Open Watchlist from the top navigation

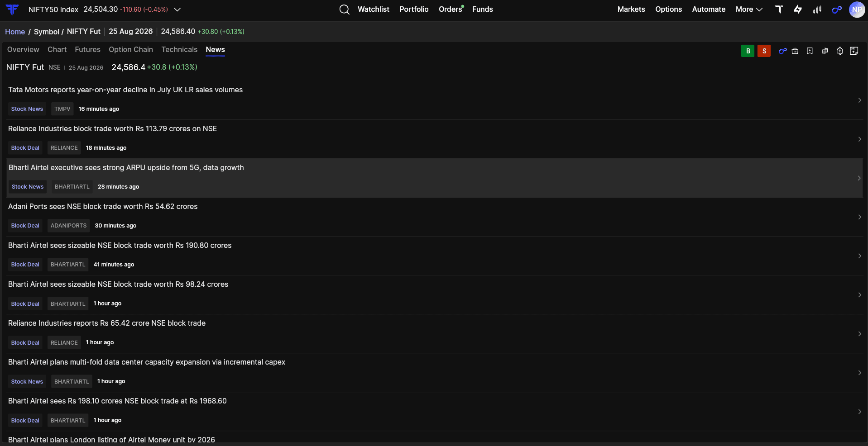click(x=374, y=9)
